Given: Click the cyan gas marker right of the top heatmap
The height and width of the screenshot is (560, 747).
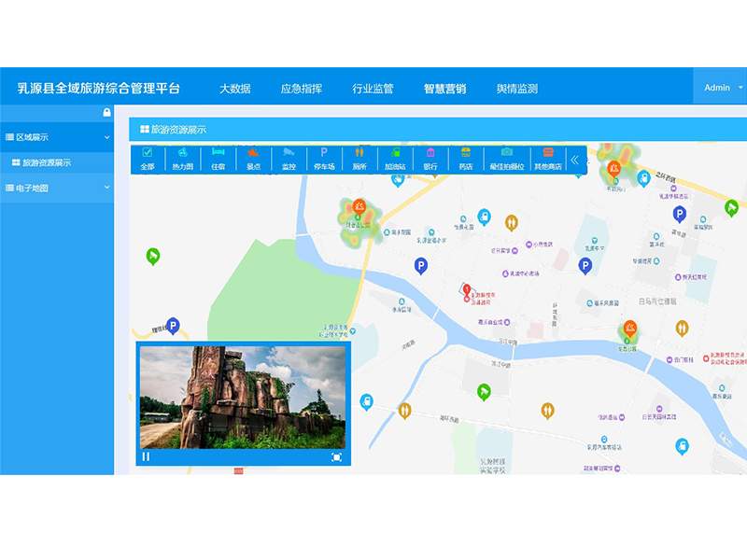Looking at the screenshot, I should pyautogui.click(x=643, y=178).
